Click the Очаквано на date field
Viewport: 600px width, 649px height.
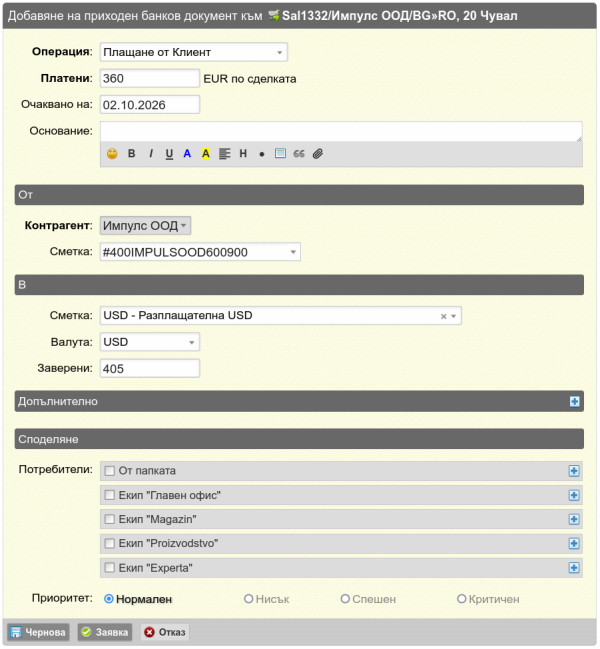150,105
